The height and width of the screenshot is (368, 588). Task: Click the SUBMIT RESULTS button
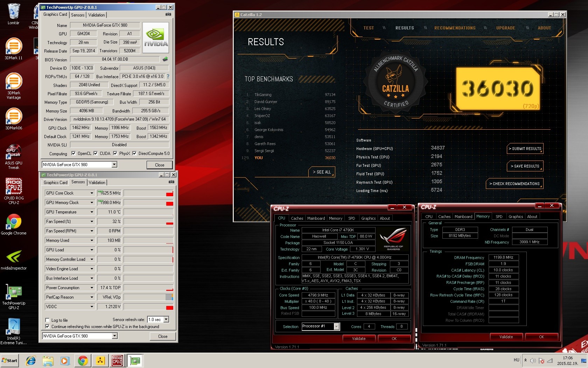[x=525, y=149]
